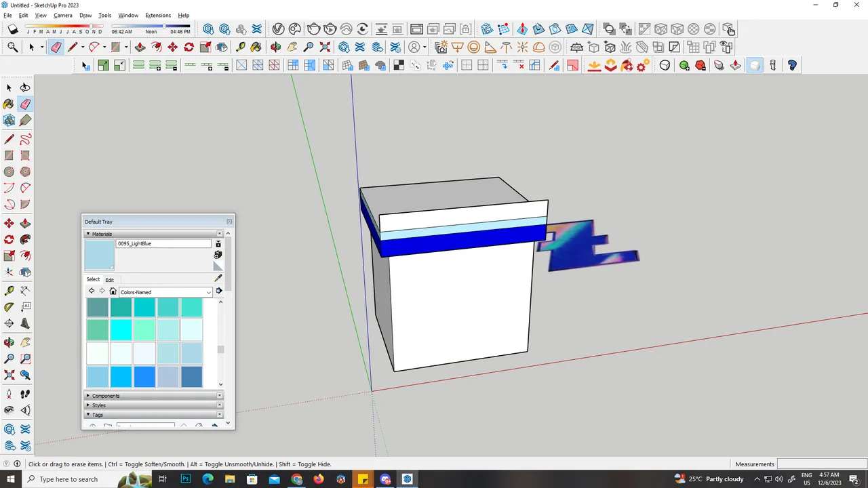Screen dimensions: 868x488
Task: Select the Eraser tool in top toolbar
Action: click(x=56, y=47)
